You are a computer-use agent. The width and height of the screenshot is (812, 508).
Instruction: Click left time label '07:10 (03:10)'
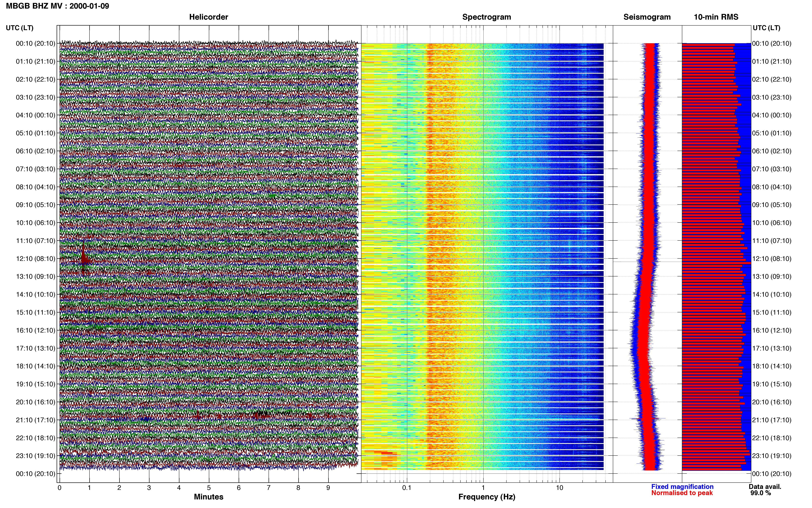tap(36, 169)
